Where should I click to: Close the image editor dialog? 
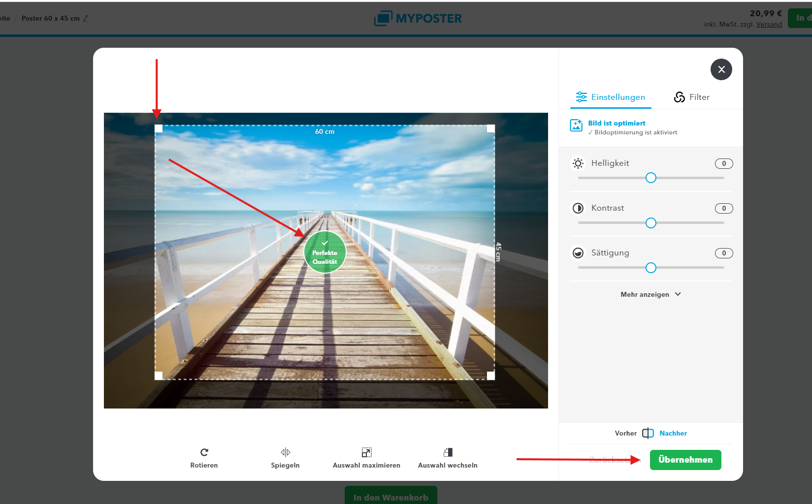(721, 69)
